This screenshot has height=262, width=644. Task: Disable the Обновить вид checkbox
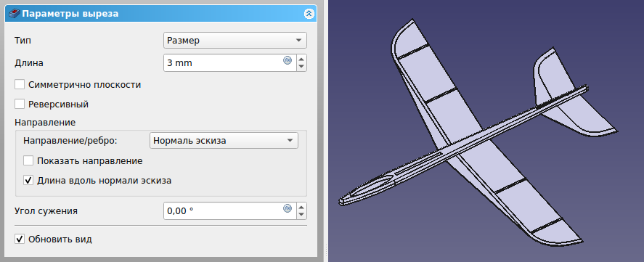point(20,239)
